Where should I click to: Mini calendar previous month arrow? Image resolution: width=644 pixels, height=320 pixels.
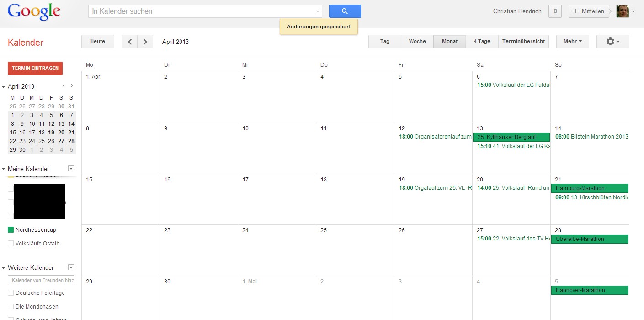coord(64,86)
